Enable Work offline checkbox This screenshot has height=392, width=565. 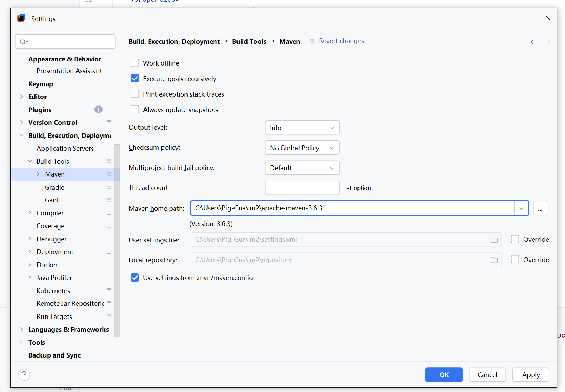pyautogui.click(x=135, y=63)
